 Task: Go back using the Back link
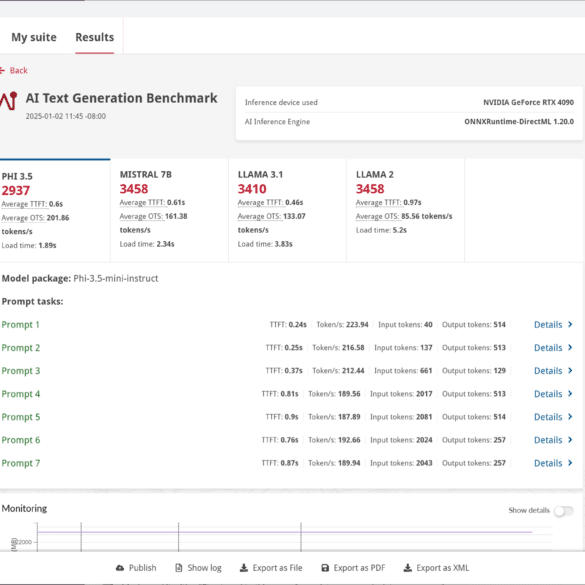point(18,71)
